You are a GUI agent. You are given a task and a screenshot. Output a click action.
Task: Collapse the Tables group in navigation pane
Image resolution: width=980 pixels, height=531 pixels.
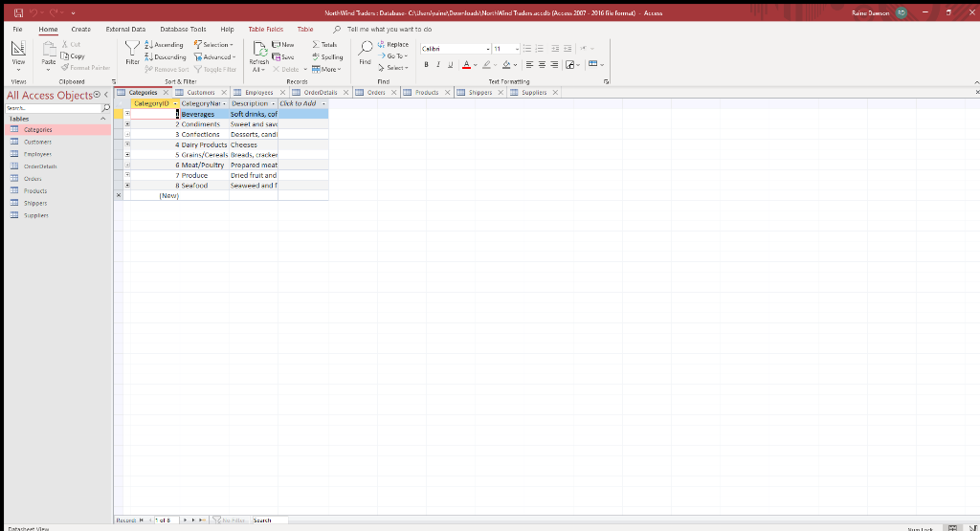102,119
